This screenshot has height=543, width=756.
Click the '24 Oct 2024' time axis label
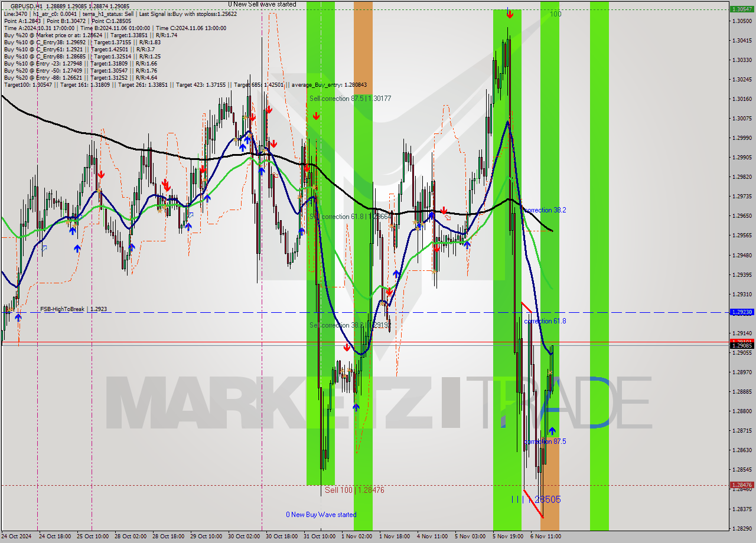[17, 537]
